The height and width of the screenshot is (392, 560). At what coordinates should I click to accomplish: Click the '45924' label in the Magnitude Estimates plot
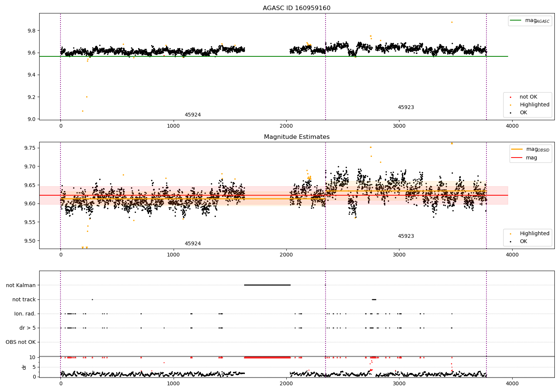click(x=193, y=244)
